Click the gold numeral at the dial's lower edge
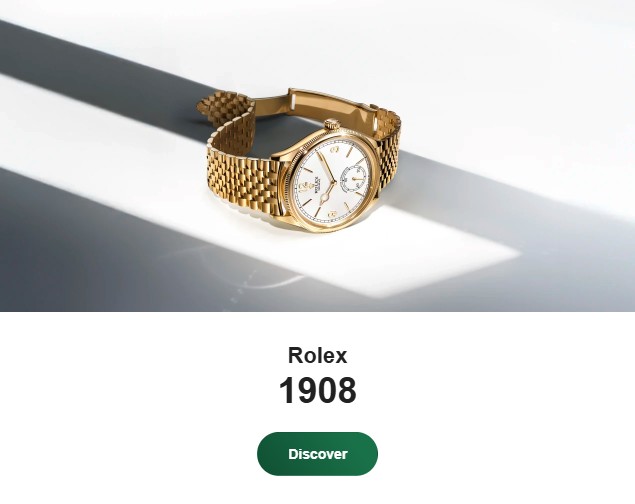The image size is (635, 504). [332, 214]
